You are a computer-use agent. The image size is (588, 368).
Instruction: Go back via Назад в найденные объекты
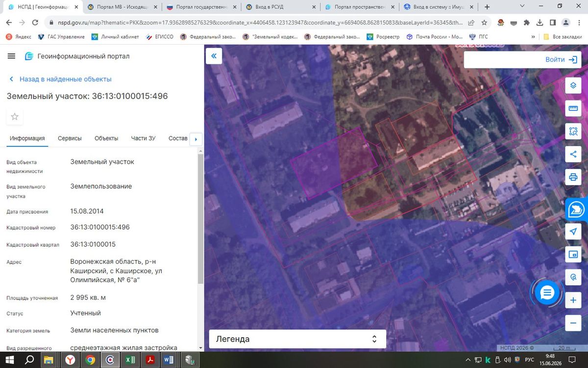(x=60, y=79)
